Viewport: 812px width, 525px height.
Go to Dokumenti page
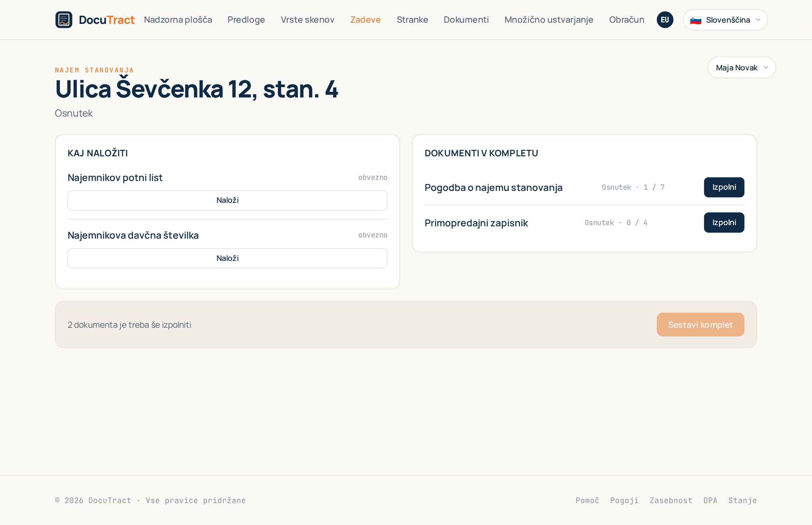pos(466,20)
